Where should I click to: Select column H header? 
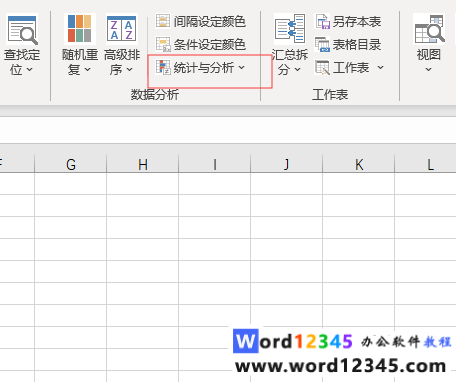(x=143, y=163)
